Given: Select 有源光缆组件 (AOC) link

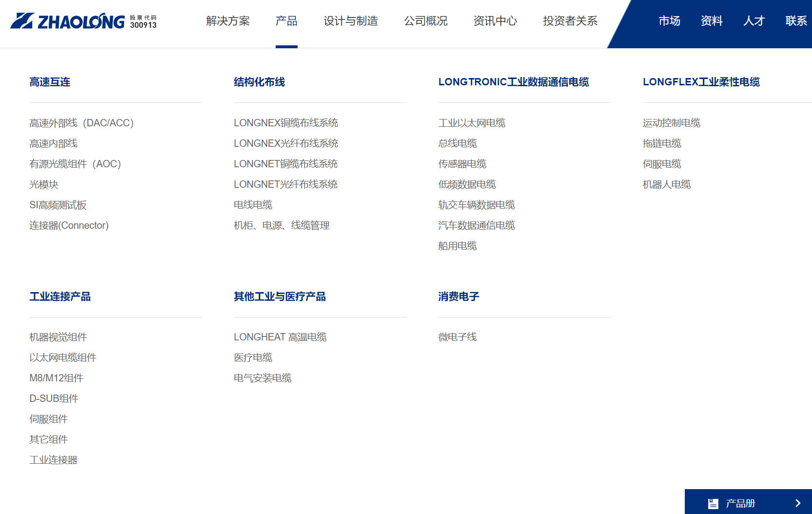Looking at the screenshot, I should [75, 164].
